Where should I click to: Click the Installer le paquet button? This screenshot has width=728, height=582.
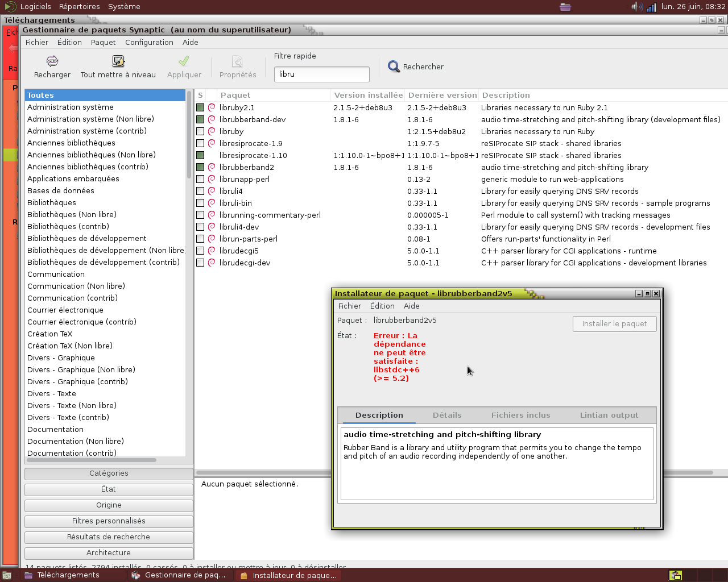coord(614,323)
